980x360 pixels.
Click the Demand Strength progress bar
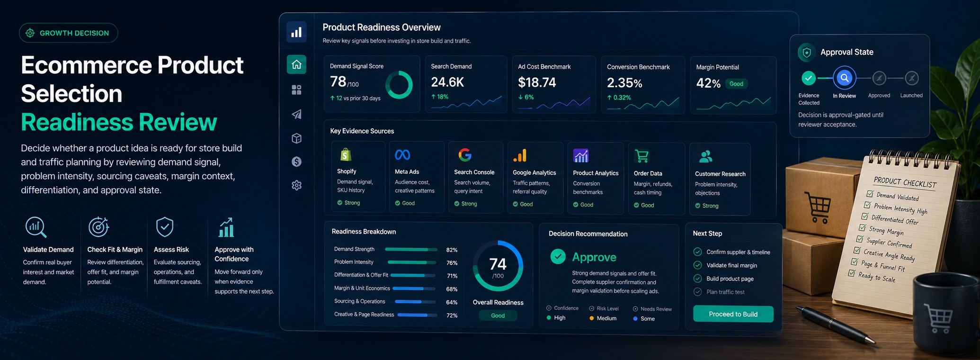(x=411, y=249)
